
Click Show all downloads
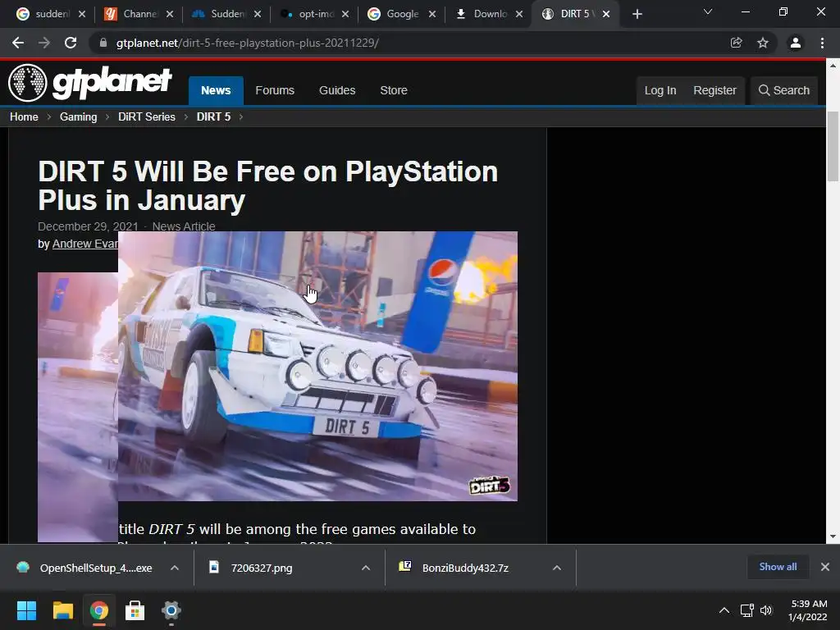tap(778, 567)
